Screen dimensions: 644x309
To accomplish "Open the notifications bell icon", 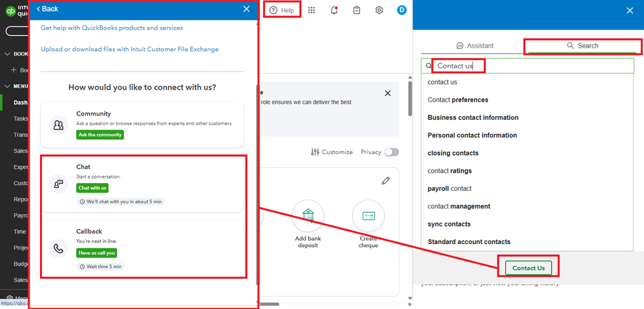I will [x=334, y=11].
